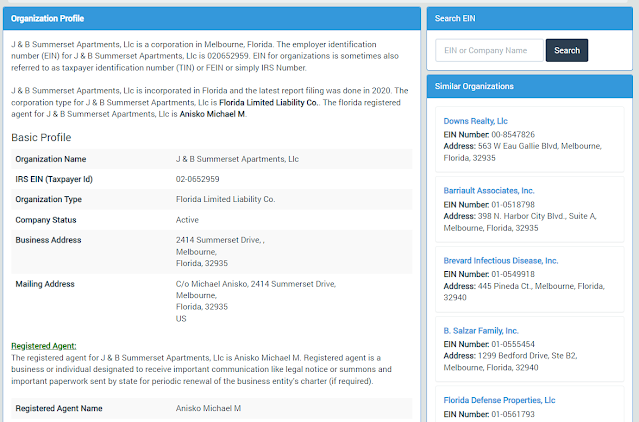Screen dimensions: 639x422
Task: Select the Company Status value 'Active'
Action: (x=187, y=220)
